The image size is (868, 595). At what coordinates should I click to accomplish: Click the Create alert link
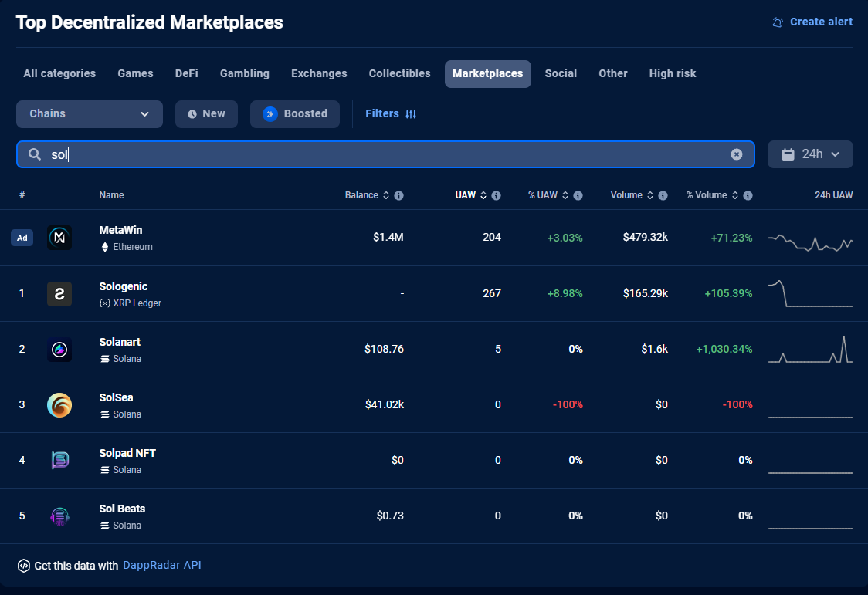point(812,22)
